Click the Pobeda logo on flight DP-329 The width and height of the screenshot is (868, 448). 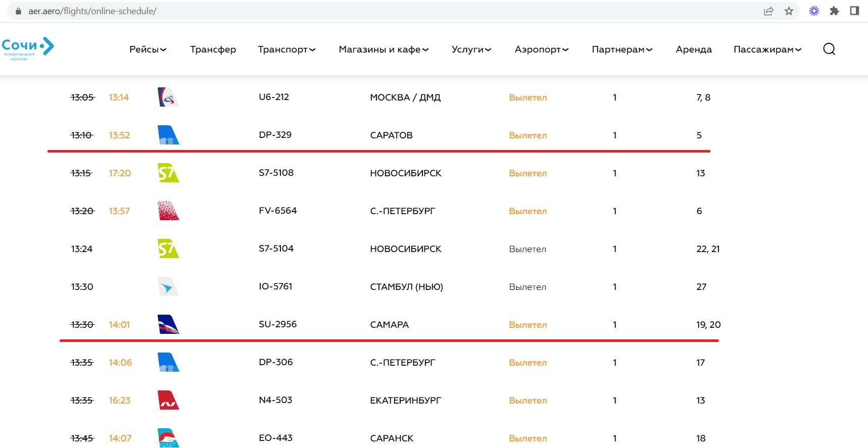pos(168,135)
